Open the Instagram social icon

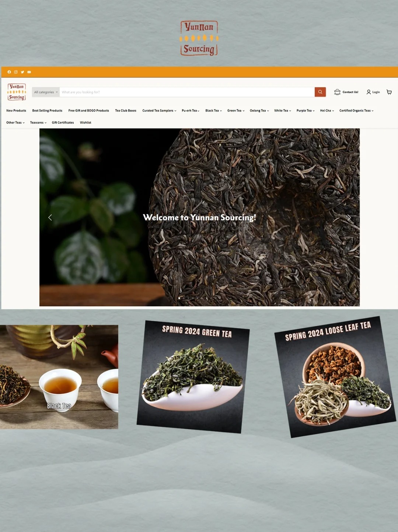[x=16, y=72]
